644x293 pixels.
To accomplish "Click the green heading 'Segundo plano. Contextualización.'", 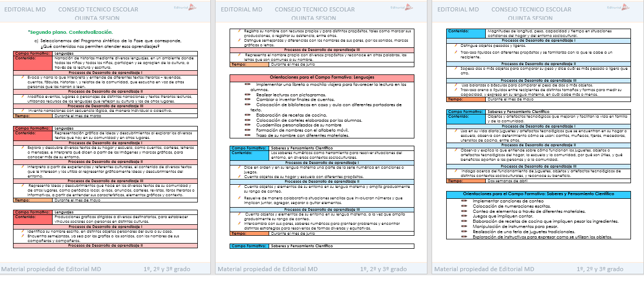I will pos(70,32).
